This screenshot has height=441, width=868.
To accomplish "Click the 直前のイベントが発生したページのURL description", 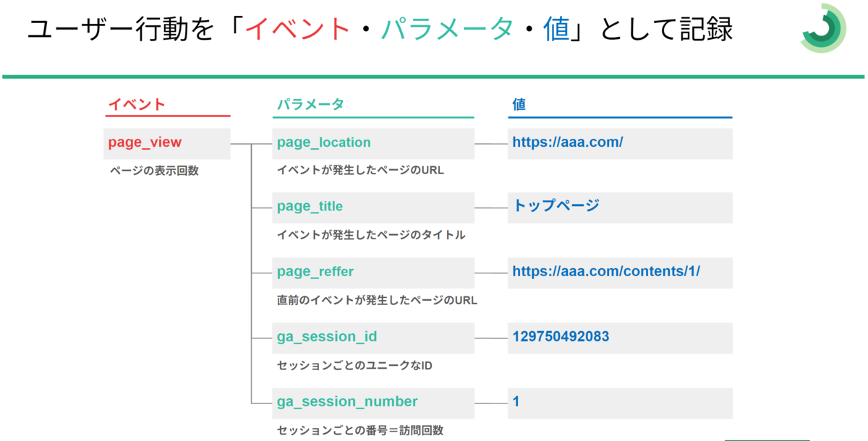I will pos(377,300).
